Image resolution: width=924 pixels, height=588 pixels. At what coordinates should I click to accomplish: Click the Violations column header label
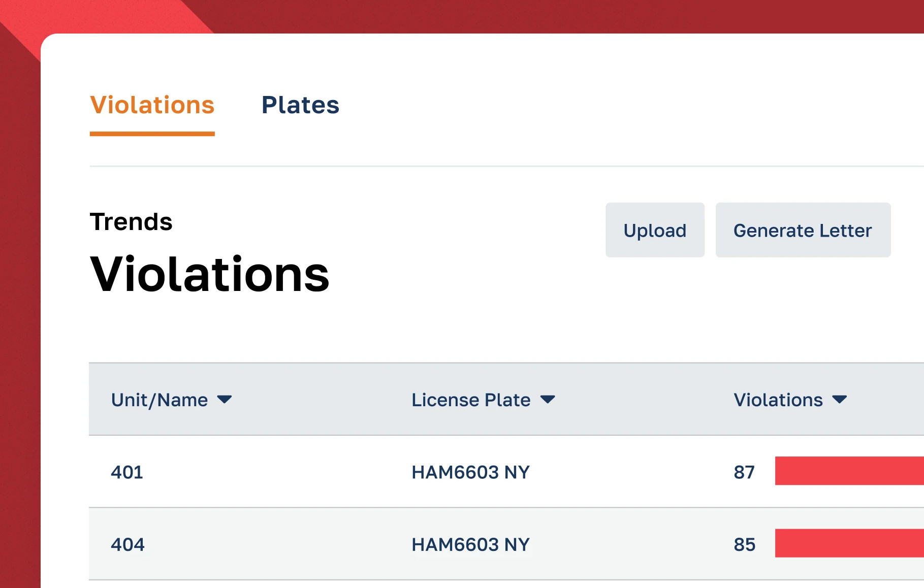click(778, 400)
